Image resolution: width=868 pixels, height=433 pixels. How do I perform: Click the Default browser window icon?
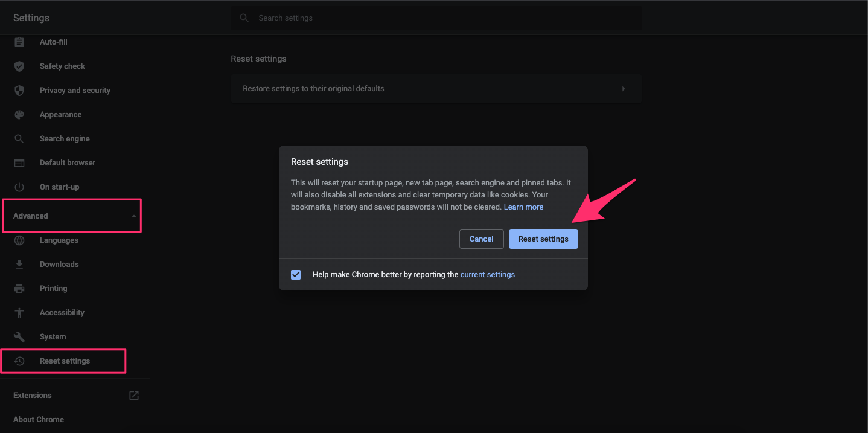[x=19, y=163]
